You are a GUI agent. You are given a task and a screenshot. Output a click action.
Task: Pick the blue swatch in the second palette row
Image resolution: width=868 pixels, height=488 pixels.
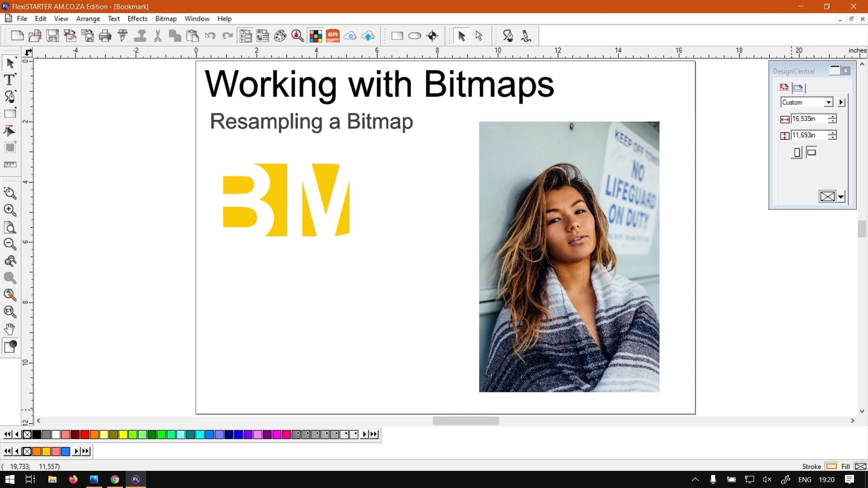[66, 451]
